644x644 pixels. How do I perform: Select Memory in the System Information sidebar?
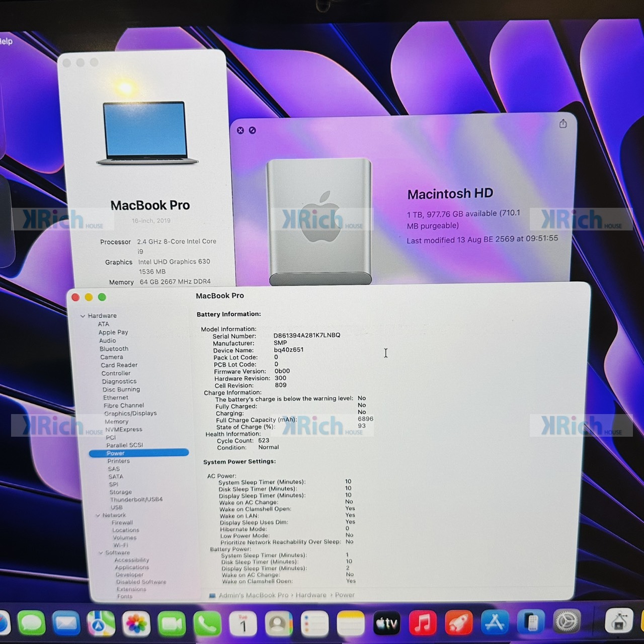pos(117,422)
